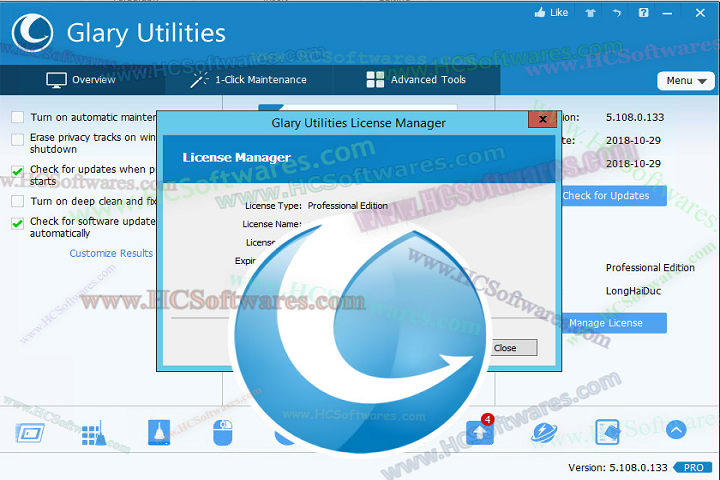Screen dimensions: 720x480
Task: Switch to the 1-Click Maintenance tab
Action: tap(248, 80)
